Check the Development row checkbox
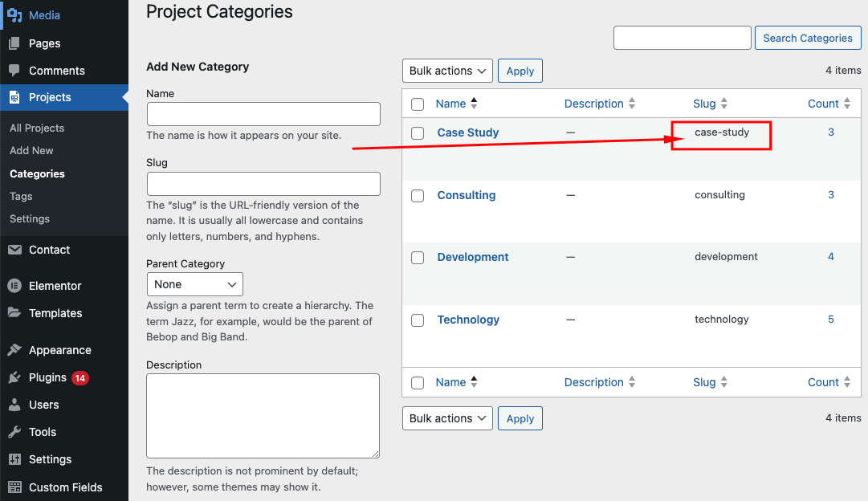The width and height of the screenshot is (868, 501). pos(418,258)
